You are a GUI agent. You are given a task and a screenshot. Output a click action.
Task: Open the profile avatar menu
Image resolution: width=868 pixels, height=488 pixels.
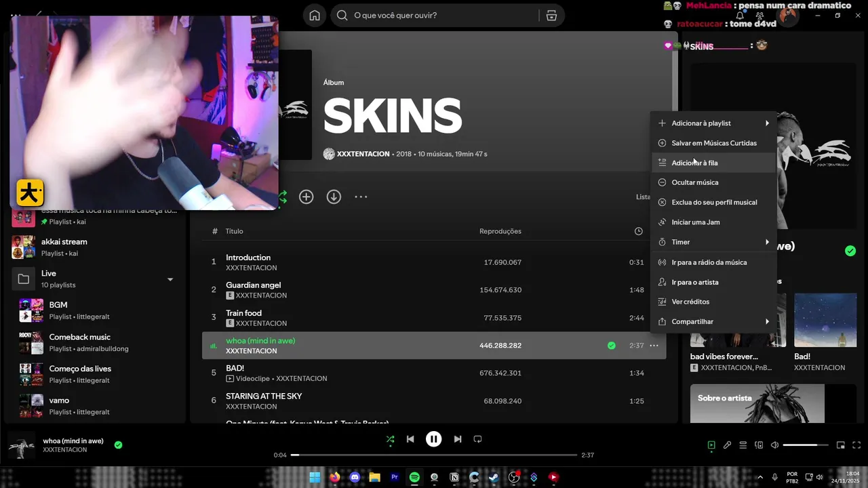[x=787, y=16]
